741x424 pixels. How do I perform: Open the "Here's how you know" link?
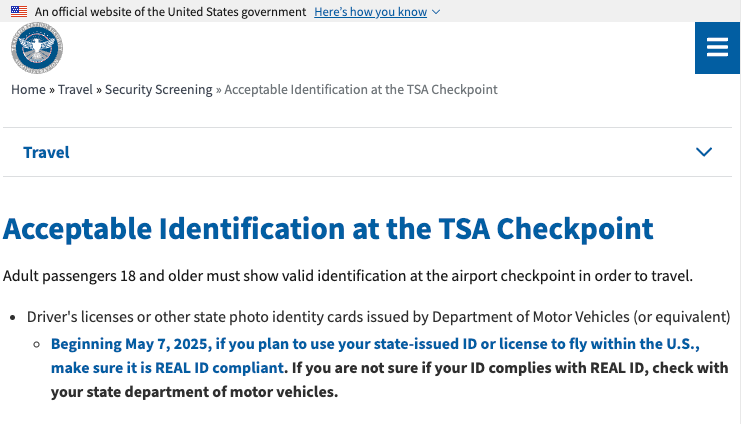click(370, 12)
